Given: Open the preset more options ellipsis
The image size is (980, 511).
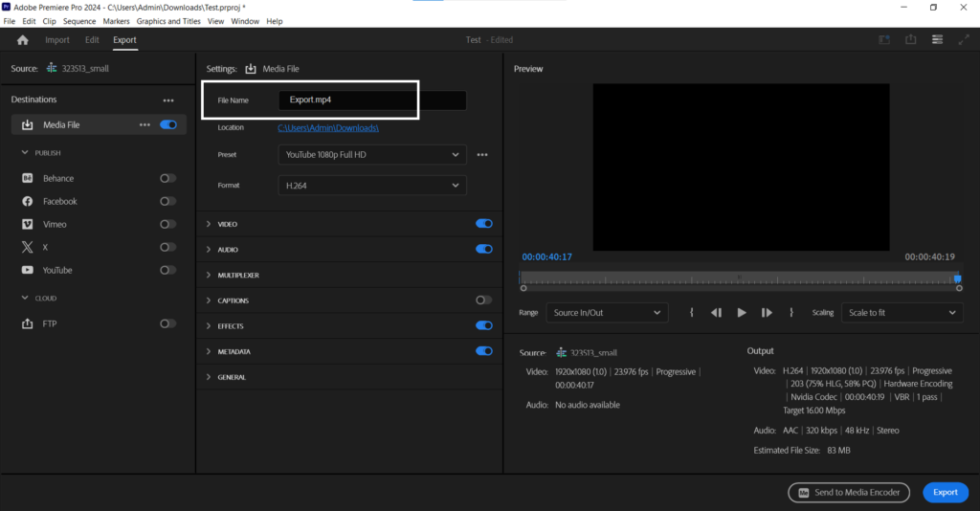Looking at the screenshot, I should 483,155.
